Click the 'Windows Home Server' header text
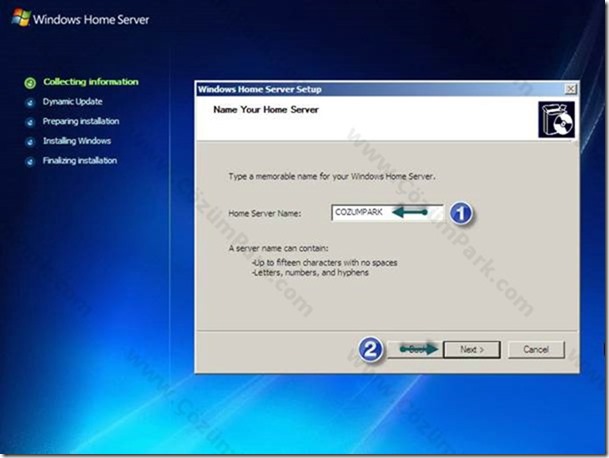 click(91, 19)
